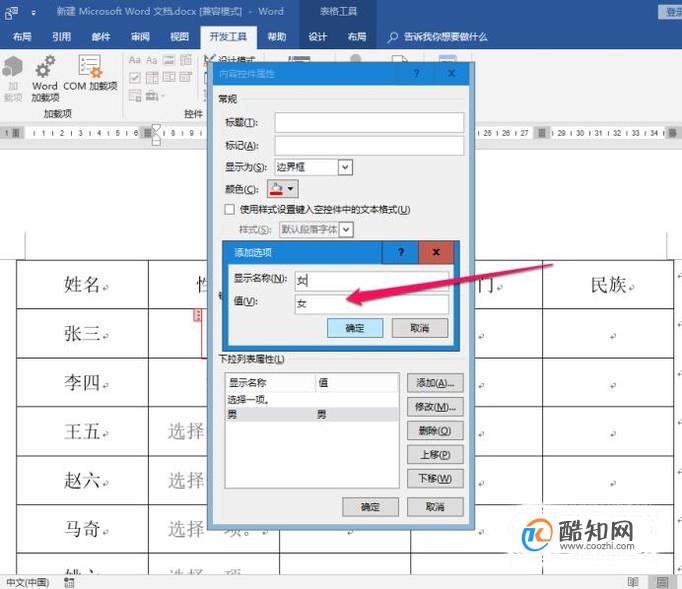Click the macro recording icon in the status bar
The width and height of the screenshot is (682, 589).
[69, 582]
